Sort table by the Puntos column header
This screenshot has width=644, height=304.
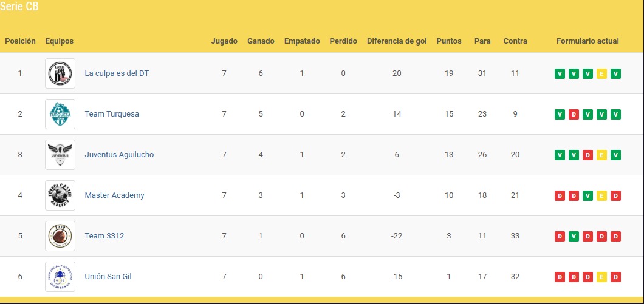point(449,41)
